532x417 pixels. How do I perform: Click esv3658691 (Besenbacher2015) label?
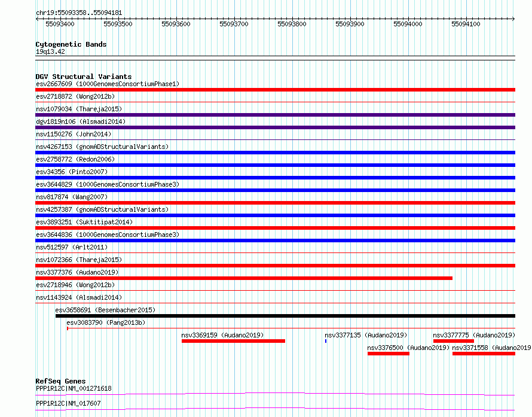click(x=105, y=310)
